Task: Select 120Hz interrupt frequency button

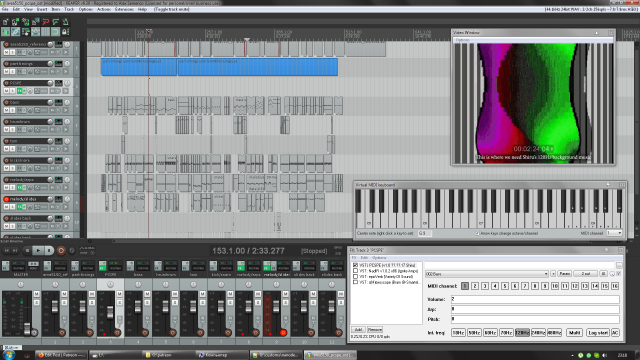Action: point(522,333)
